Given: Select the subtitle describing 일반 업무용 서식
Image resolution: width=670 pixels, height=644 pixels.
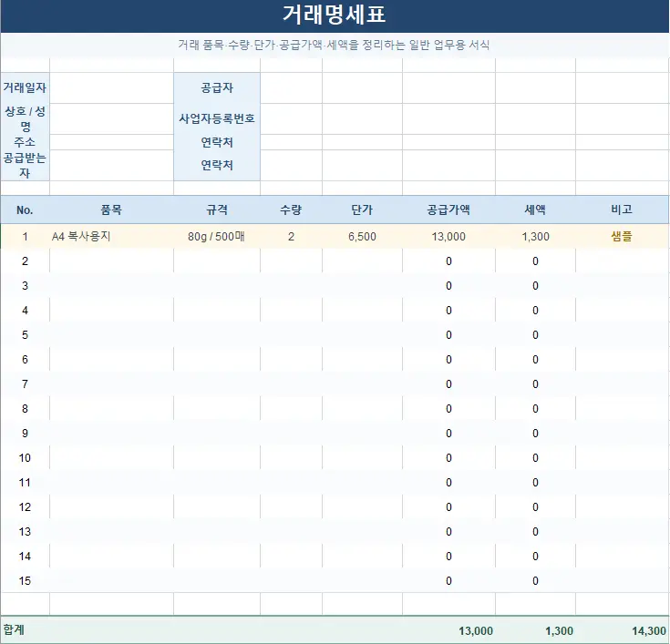Looking at the screenshot, I should coord(334,45).
